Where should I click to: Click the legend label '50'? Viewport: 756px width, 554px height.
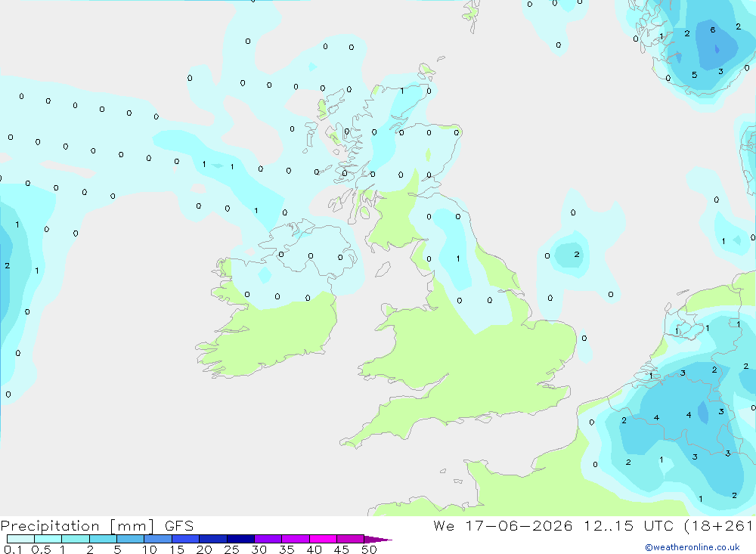pyautogui.click(x=369, y=549)
